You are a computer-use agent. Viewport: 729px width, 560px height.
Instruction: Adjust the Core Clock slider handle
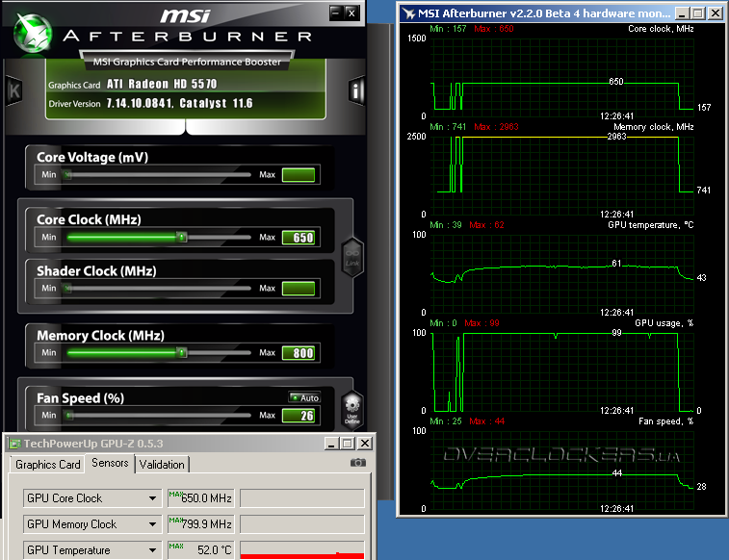(x=182, y=238)
